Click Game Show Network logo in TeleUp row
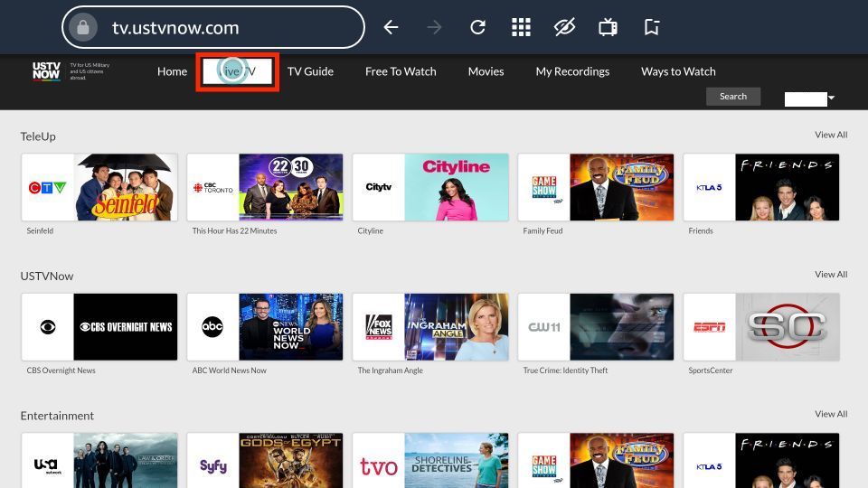The image size is (868, 488). pos(544,189)
